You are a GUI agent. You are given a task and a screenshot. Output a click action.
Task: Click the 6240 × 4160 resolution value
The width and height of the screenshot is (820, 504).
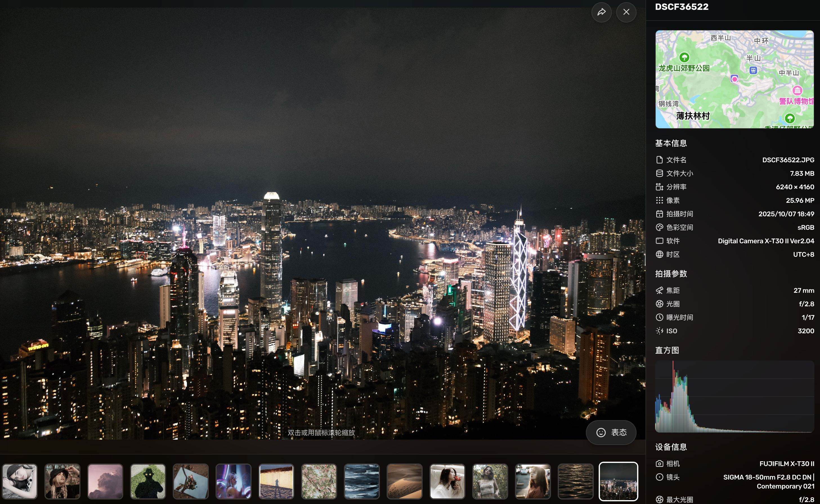point(795,187)
